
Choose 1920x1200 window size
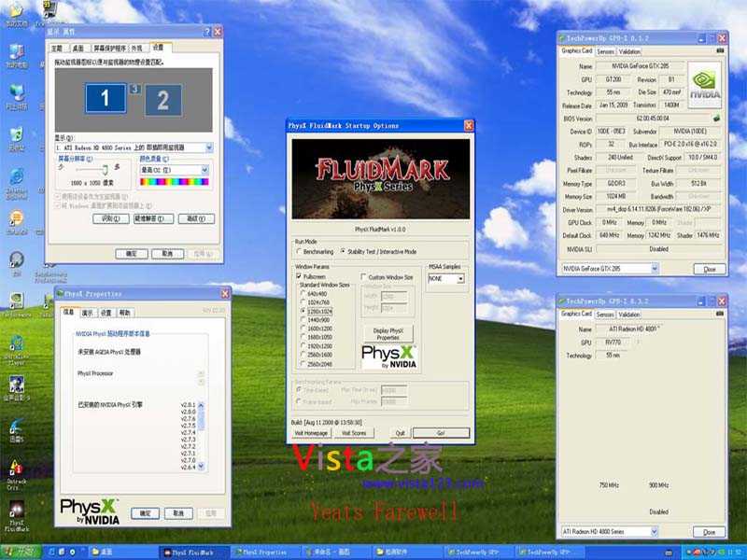click(316, 346)
